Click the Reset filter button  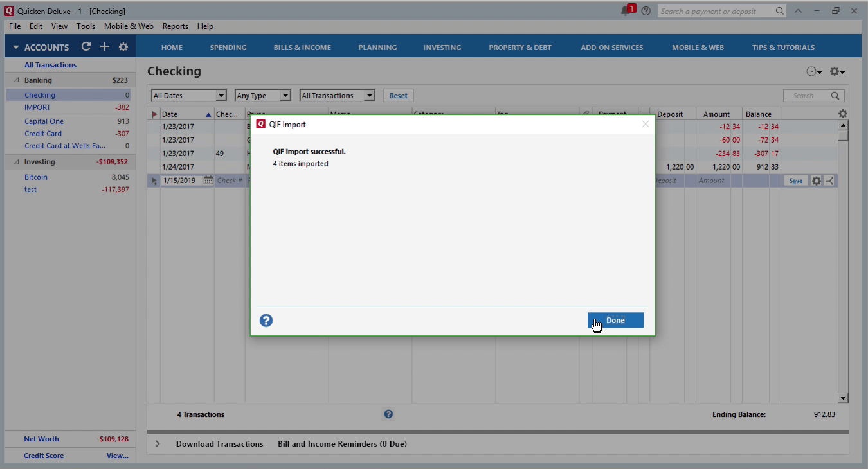[x=398, y=96]
